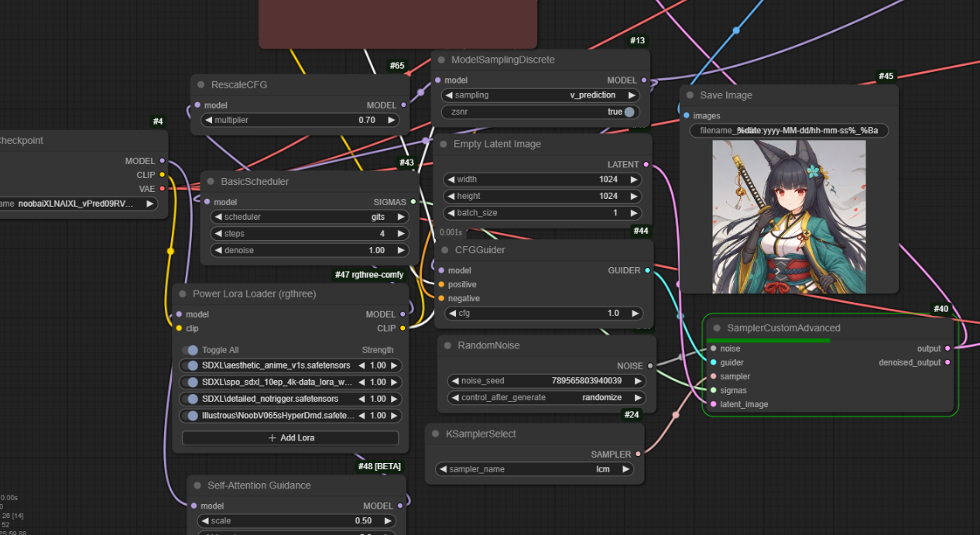The height and width of the screenshot is (535, 980).
Task: Click the GUIDER output socket on CFGGuider
Action: click(x=648, y=270)
